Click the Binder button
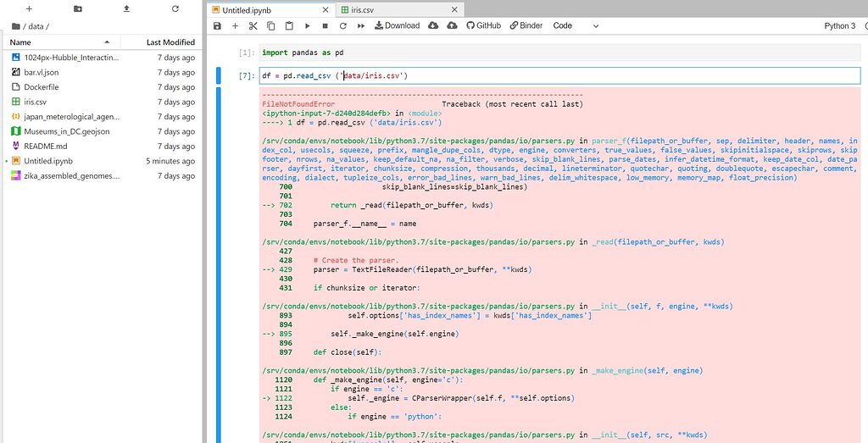The height and width of the screenshot is (443, 868). click(526, 26)
